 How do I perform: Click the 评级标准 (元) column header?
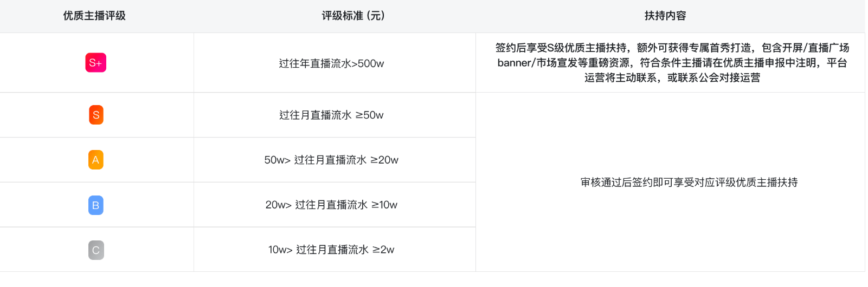(353, 16)
